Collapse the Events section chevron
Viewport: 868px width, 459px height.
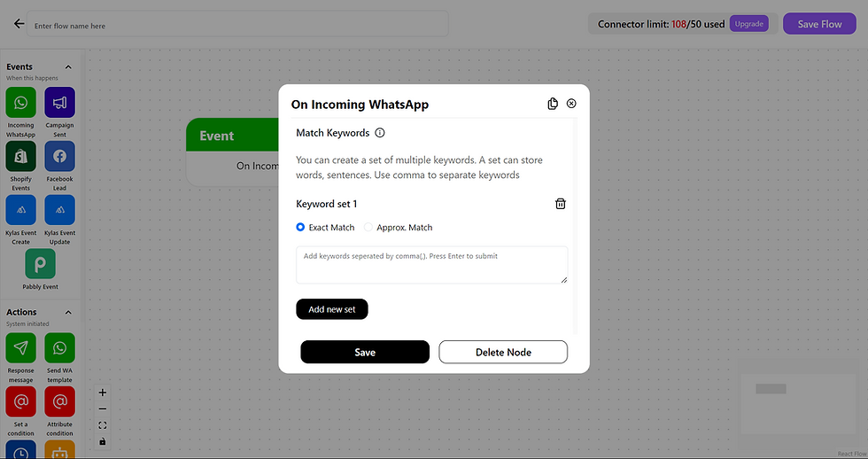(x=68, y=67)
